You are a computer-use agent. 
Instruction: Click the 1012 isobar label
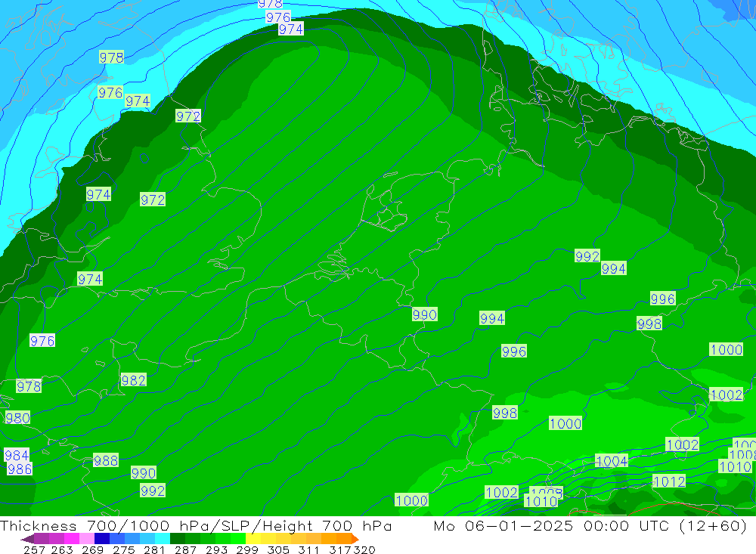click(669, 481)
